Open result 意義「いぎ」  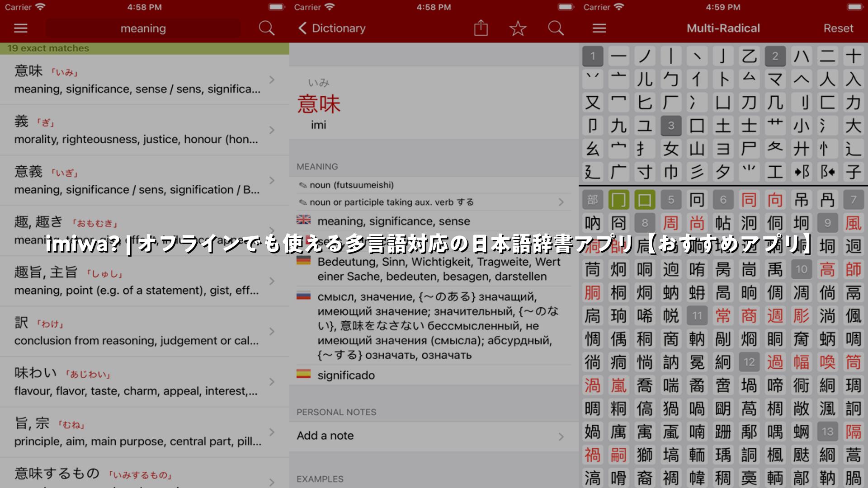pyautogui.click(x=145, y=181)
